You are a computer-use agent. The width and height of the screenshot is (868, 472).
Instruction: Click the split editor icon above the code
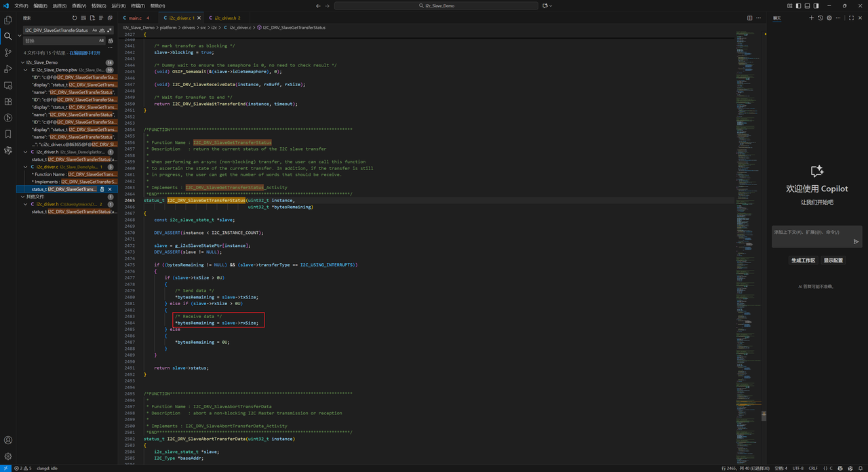[750, 18]
